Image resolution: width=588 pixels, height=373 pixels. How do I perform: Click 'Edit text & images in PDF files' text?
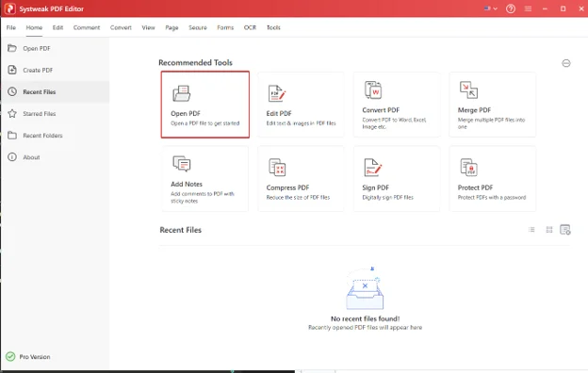(302, 123)
